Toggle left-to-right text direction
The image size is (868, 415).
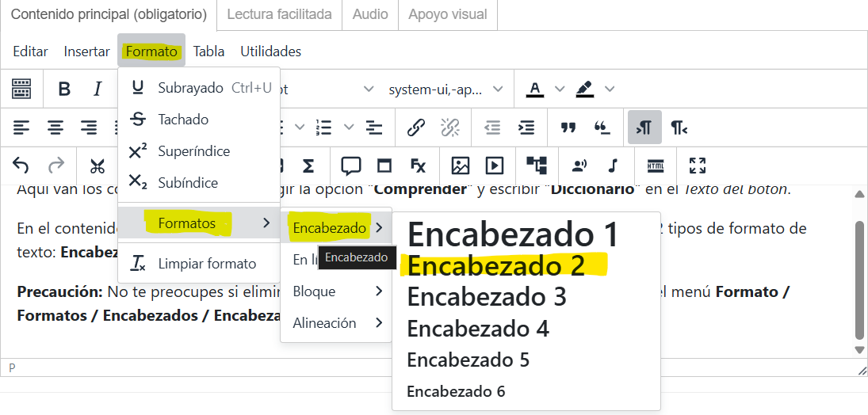pyautogui.click(x=644, y=128)
